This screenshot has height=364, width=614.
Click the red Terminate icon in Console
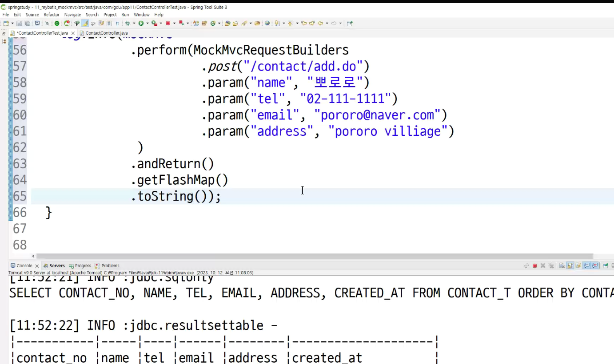[x=534, y=265]
